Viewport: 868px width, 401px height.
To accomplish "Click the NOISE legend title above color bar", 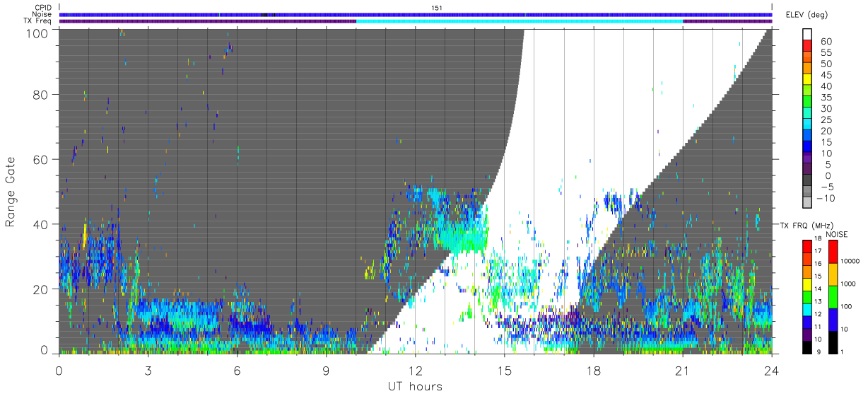I will 836,234.
